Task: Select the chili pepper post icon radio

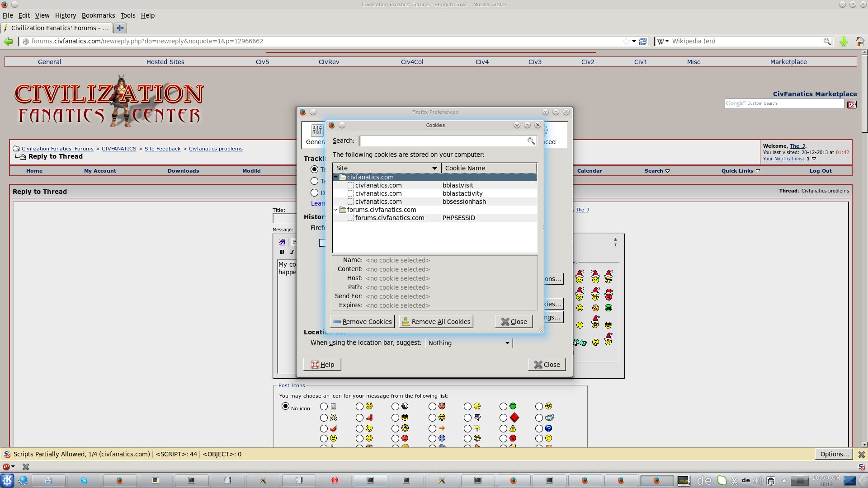Action: 324,428
